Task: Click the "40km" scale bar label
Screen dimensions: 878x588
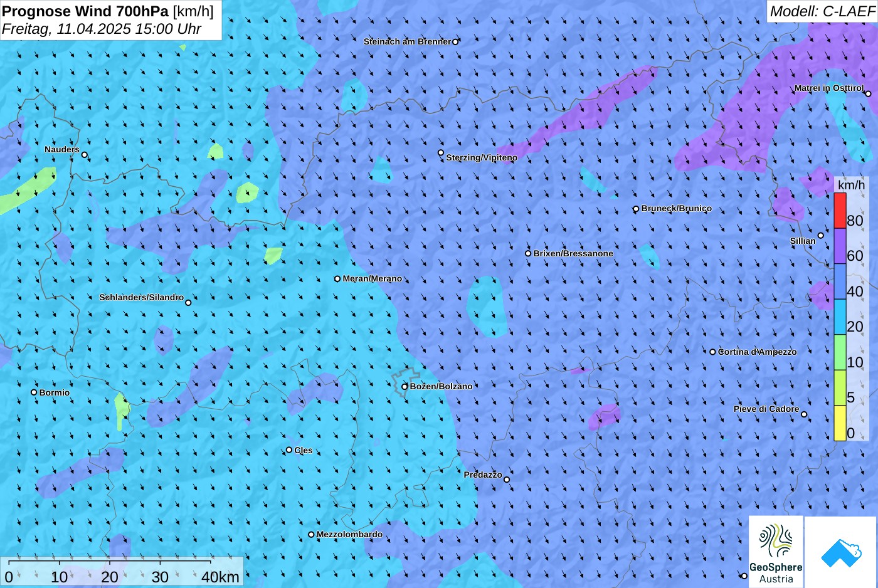Action: point(220,577)
